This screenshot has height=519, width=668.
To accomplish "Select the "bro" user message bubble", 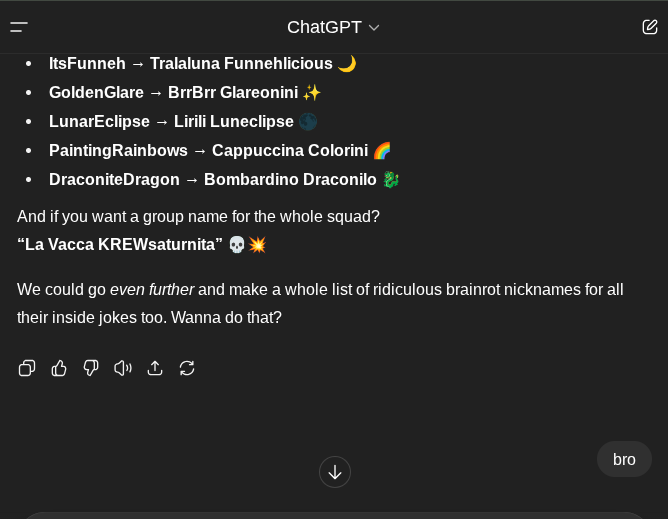I will point(624,459).
